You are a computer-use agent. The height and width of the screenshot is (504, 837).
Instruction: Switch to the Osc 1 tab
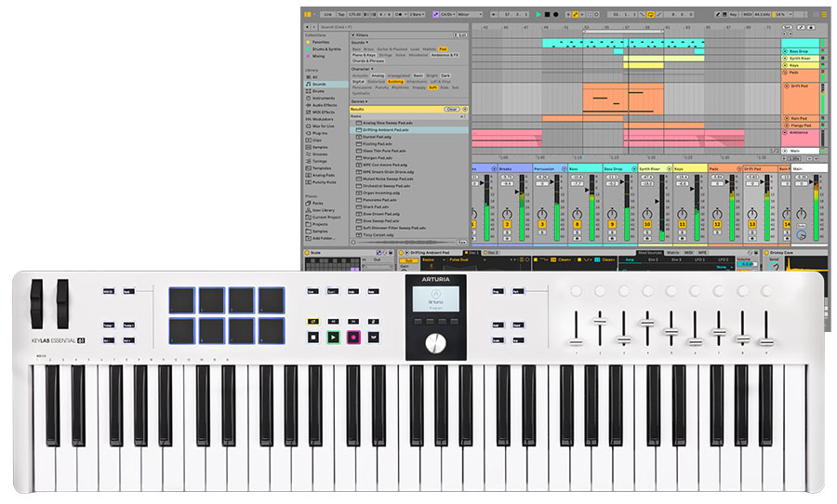point(473,253)
